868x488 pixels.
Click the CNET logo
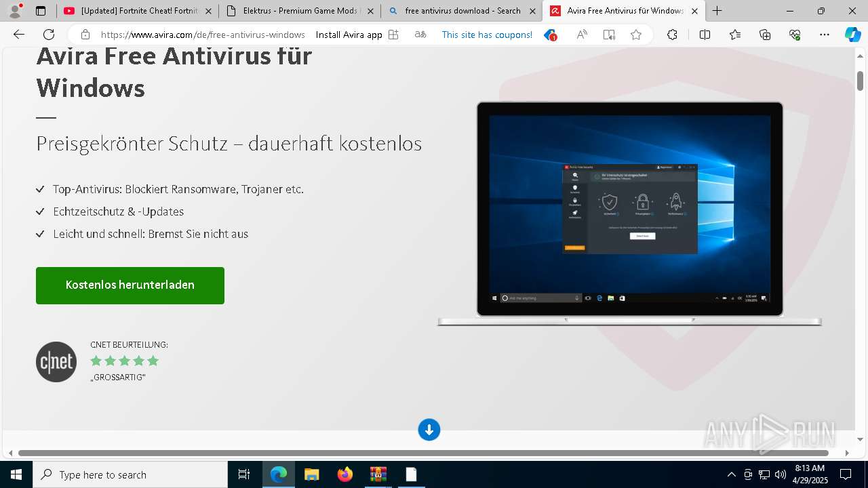click(56, 362)
